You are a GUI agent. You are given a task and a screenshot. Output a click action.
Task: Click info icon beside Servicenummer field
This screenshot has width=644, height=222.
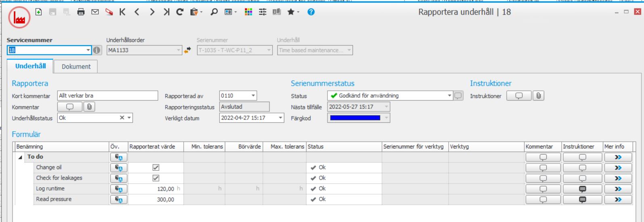tap(97, 50)
